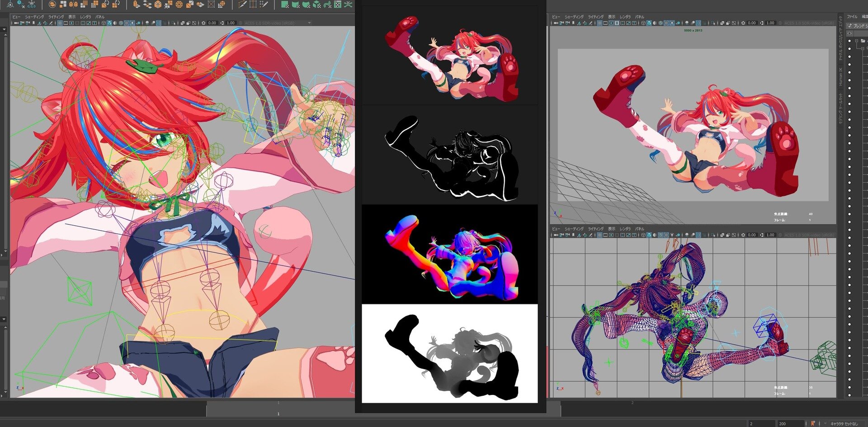Click the polygon cube icon in top shelf

point(158,4)
